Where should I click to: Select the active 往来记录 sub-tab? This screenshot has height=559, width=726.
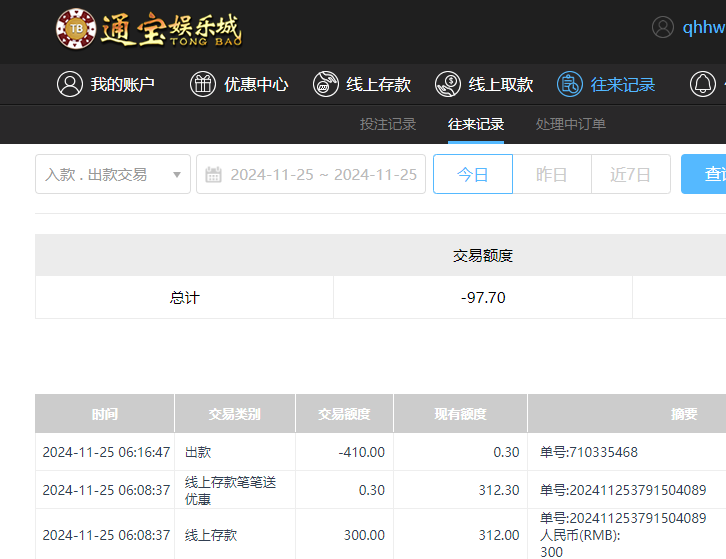[x=476, y=124]
